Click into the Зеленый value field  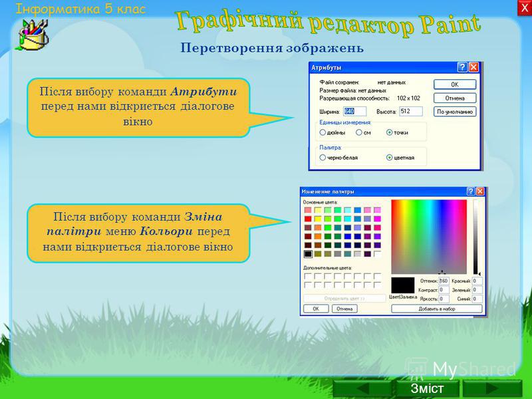(477, 290)
